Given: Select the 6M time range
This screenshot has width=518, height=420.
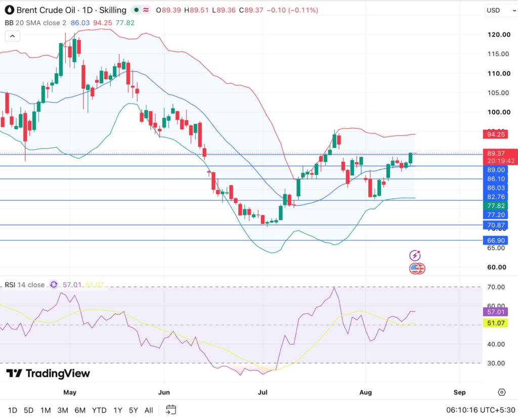Looking at the screenshot, I should 80,410.
